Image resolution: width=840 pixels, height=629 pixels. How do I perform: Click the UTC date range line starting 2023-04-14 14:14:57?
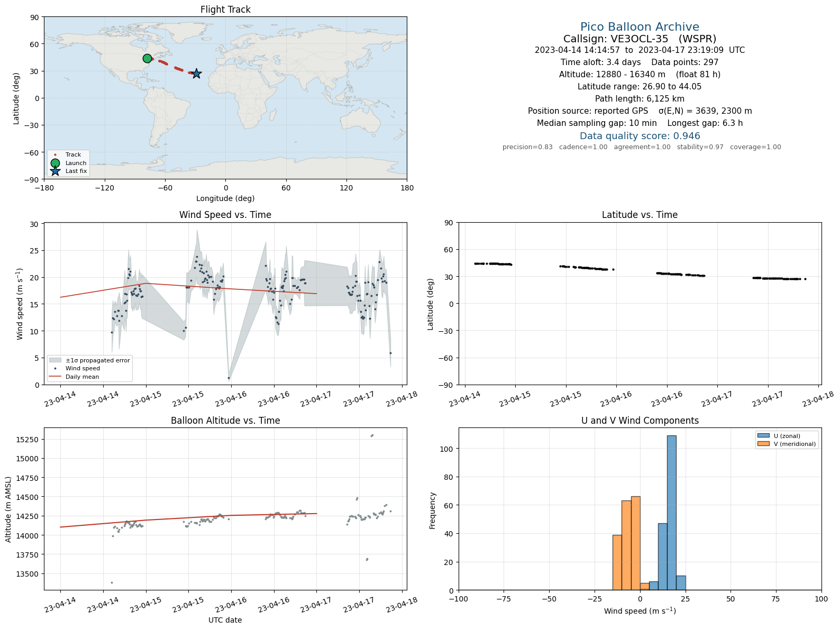tap(640, 50)
